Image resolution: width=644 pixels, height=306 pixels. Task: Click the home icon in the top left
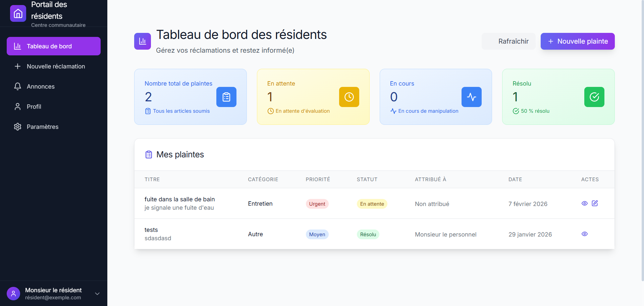pos(18,13)
